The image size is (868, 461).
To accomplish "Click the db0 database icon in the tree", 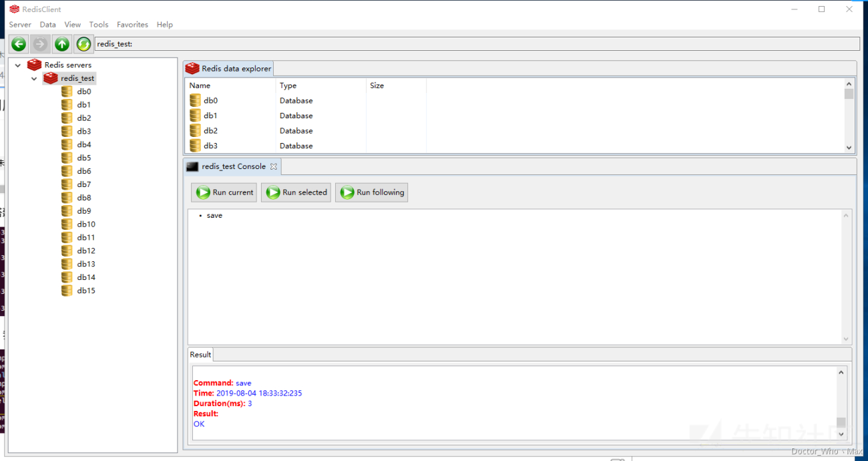I will coord(67,92).
